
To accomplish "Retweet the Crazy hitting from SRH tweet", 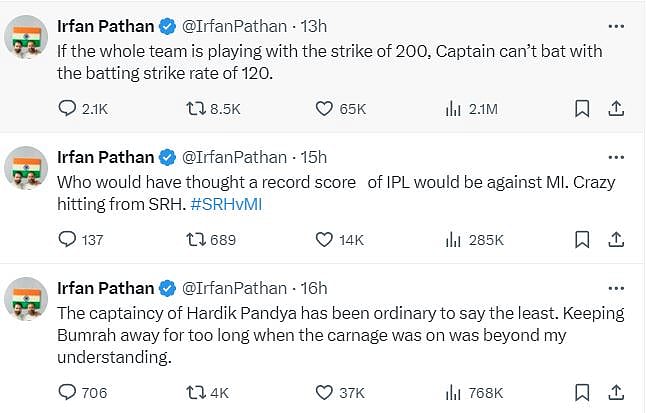I will point(196,239).
